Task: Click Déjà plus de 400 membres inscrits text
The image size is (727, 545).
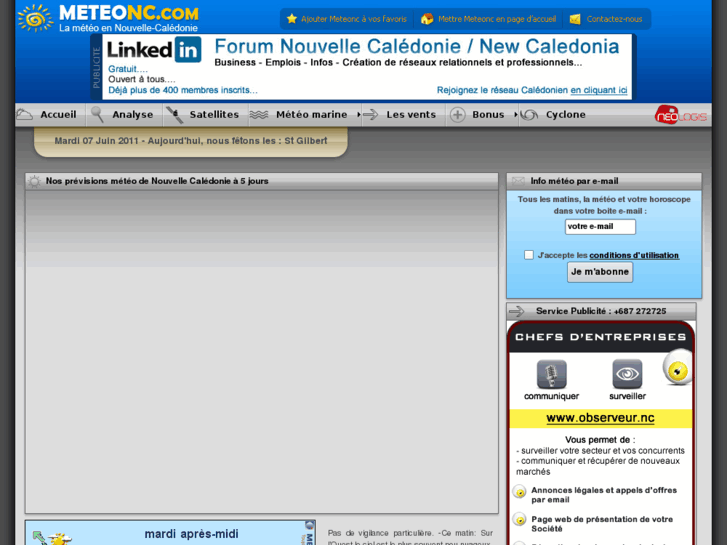Action: 183,90
